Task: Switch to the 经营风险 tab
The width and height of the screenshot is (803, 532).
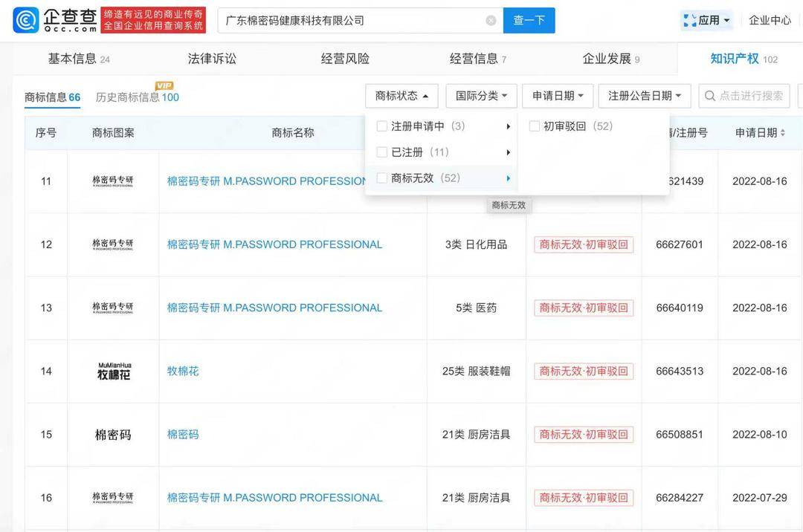Action: [345, 59]
